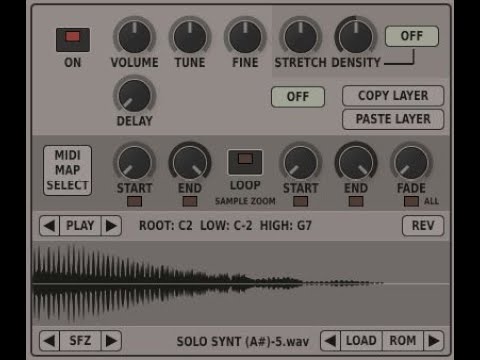Toggle zoom box under loop START knob
This screenshot has width=480, height=360.
click(301, 201)
